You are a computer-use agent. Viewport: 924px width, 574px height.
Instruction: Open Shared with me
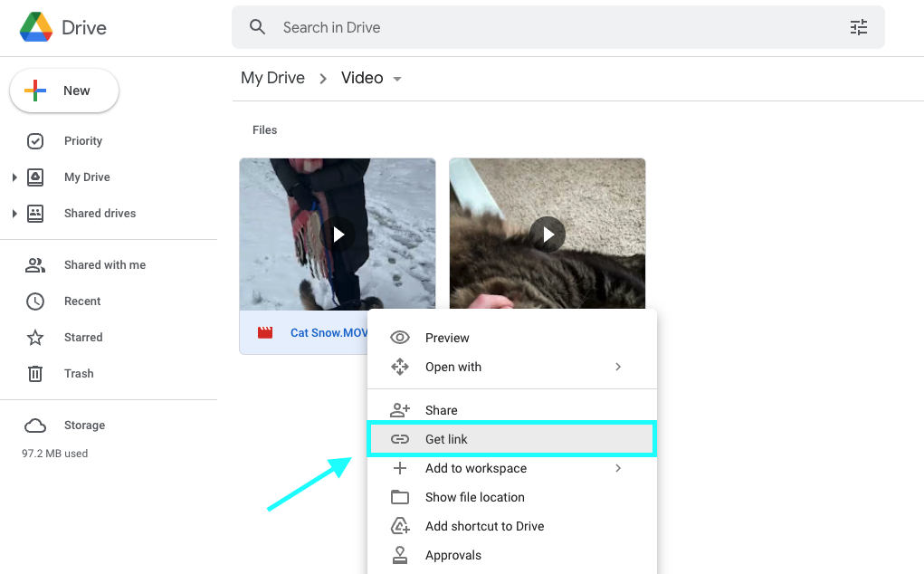(x=104, y=265)
